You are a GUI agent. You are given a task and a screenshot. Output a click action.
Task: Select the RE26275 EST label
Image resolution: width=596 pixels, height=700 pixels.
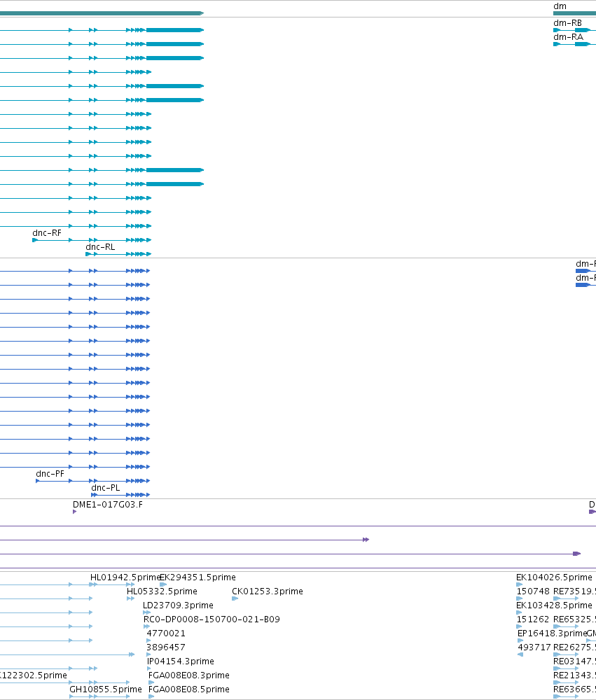coord(574,647)
